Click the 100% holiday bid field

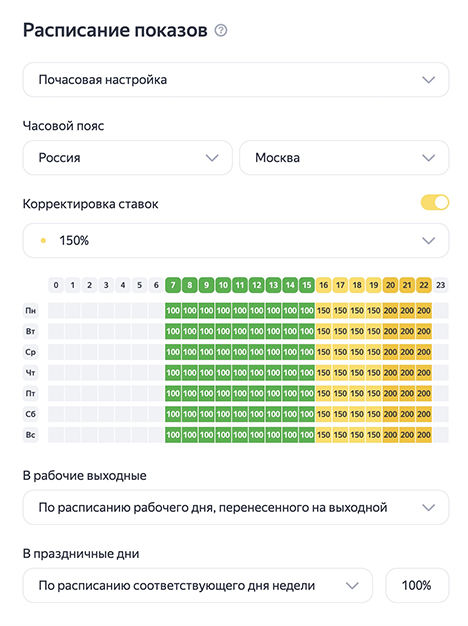coord(417,586)
